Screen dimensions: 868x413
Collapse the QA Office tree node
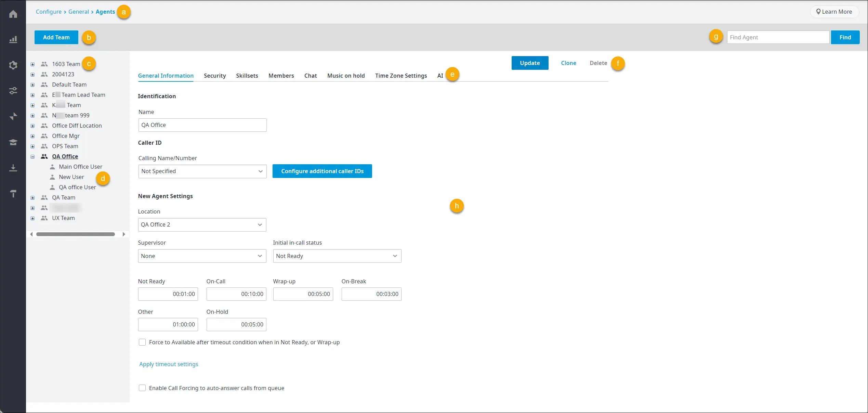tap(32, 157)
